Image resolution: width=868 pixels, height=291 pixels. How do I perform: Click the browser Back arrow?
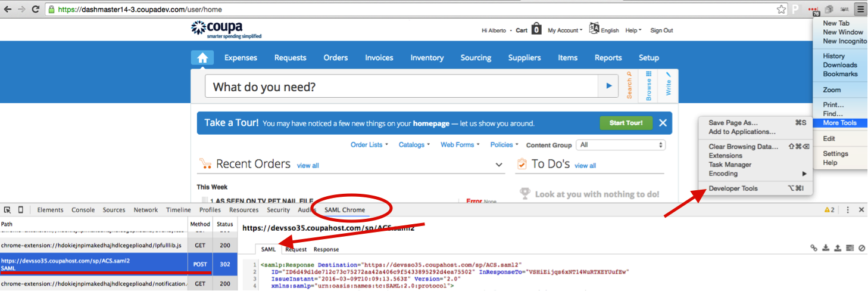click(8, 10)
